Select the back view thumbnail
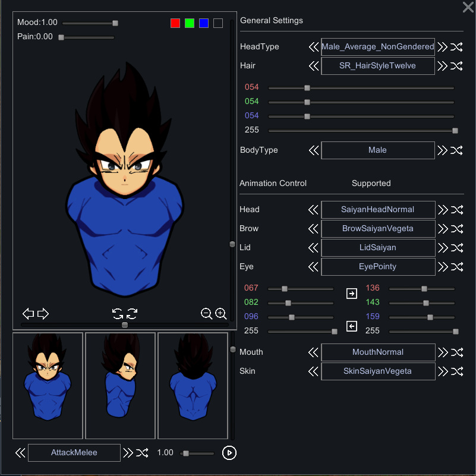Screen dimensions: 476x476 click(x=193, y=386)
